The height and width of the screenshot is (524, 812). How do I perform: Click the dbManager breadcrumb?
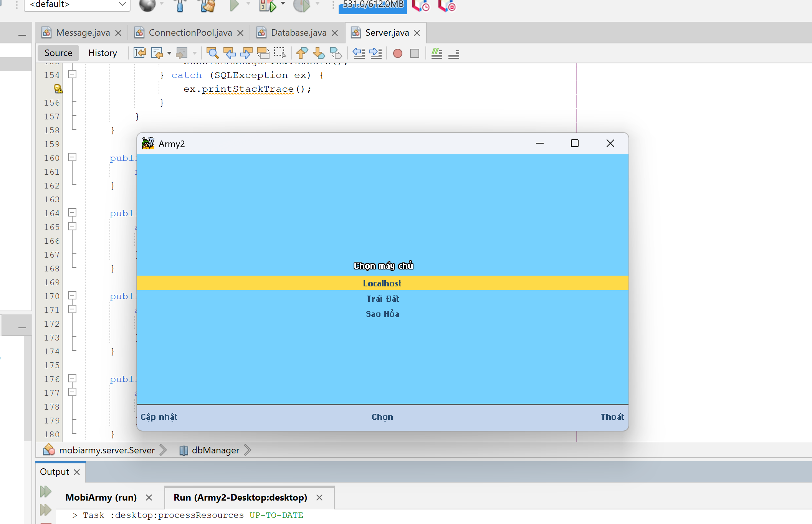click(x=215, y=450)
